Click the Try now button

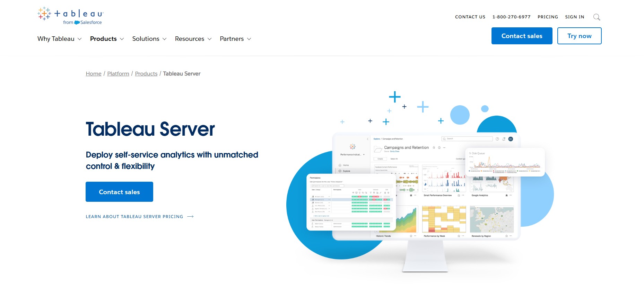[x=579, y=36]
